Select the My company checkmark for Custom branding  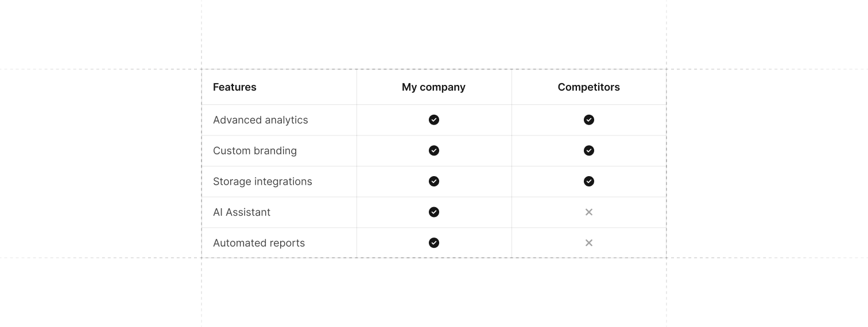[x=434, y=150]
